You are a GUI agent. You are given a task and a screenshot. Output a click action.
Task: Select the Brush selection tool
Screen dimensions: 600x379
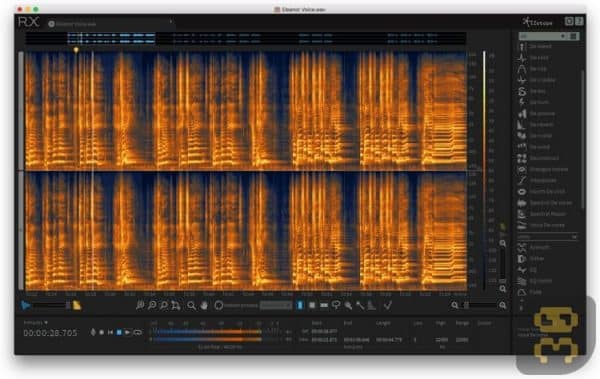click(348, 305)
